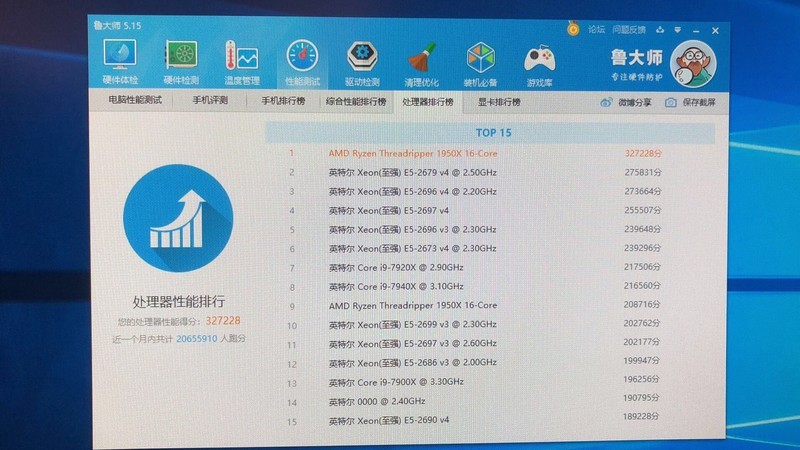The image size is (800, 450).
Task: Select the Xeon E5-2697 v3 @ 2.60GHz row
Action: click(476, 343)
